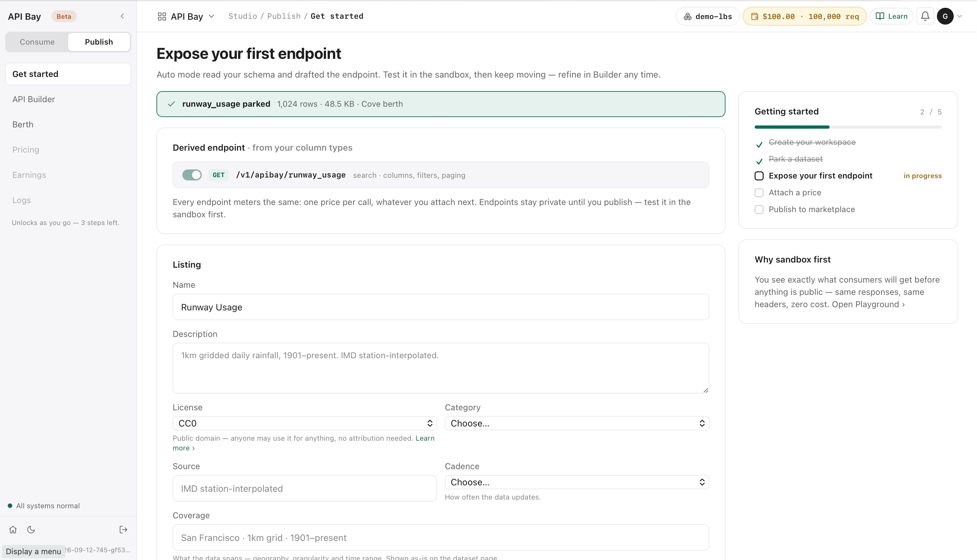The height and width of the screenshot is (560, 977).
Task: Click the Description text area
Action: click(441, 368)
